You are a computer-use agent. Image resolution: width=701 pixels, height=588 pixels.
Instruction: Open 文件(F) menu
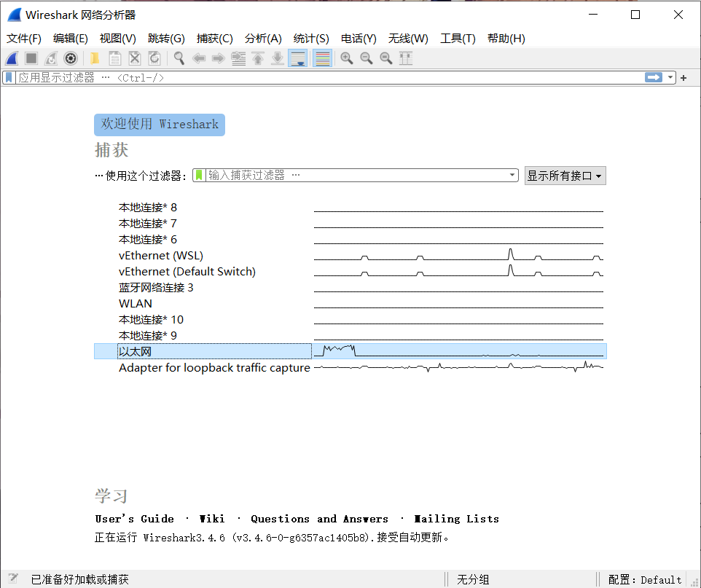click(x=24, y=39)
